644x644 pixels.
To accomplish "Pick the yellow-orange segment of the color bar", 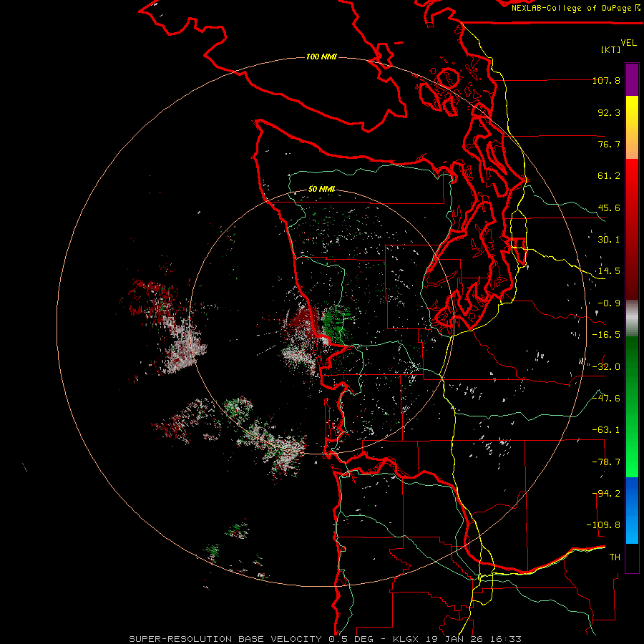I will pyautogui.click(x=632, y=127).
